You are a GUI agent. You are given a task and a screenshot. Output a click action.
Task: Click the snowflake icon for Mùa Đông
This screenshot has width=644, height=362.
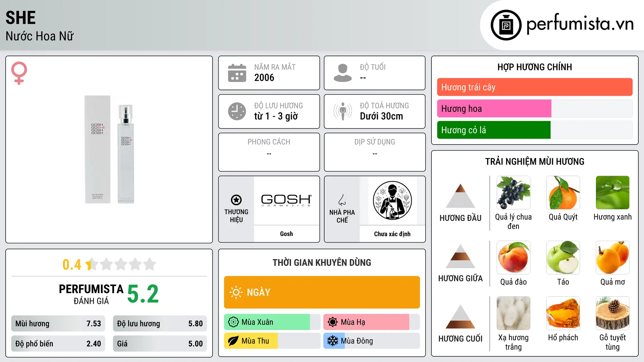point(333,341)
